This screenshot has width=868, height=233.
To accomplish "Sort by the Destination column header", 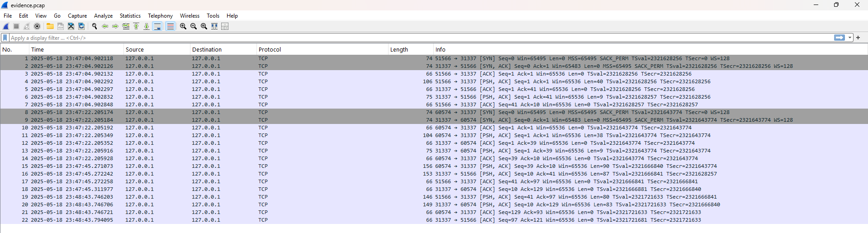I will 223,49.
